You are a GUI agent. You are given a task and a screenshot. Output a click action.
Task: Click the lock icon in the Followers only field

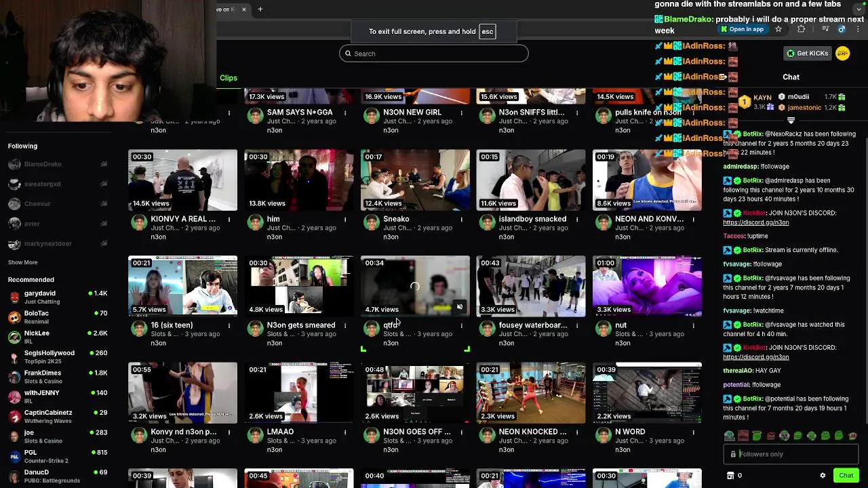(x=733, y=455)
